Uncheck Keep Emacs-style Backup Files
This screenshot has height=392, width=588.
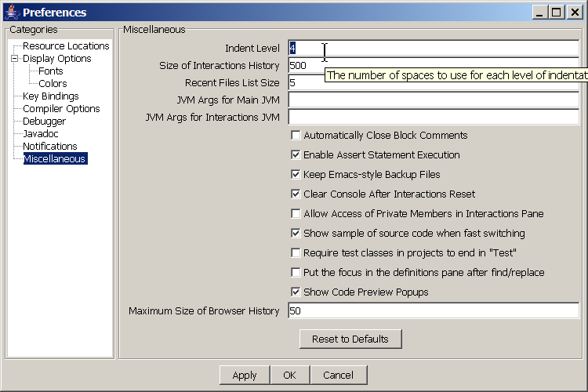[296, 175]
